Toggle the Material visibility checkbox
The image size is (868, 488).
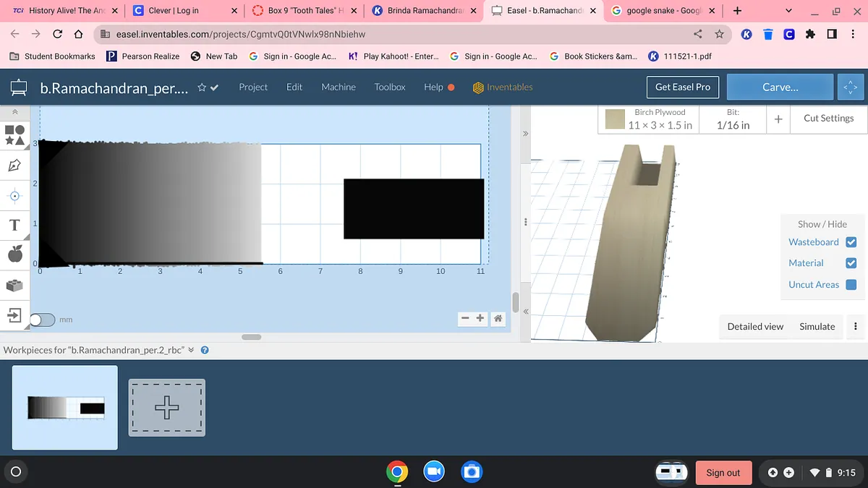coord(851,263)
